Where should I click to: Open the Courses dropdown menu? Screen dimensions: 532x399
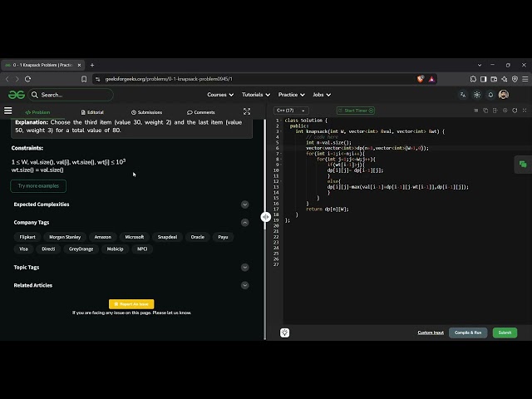point(220,95)
